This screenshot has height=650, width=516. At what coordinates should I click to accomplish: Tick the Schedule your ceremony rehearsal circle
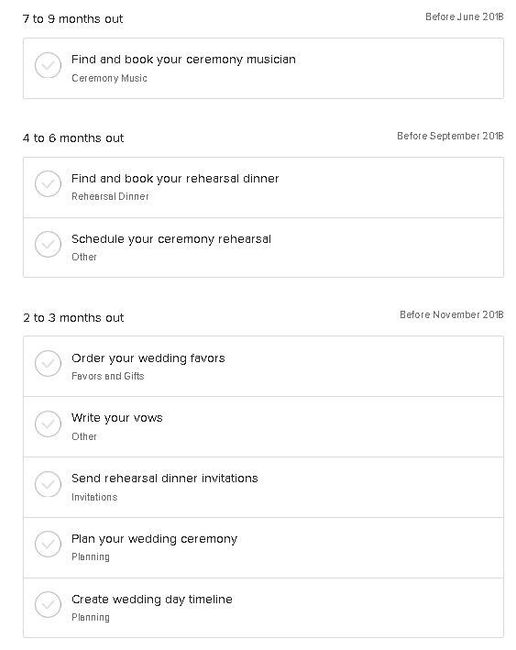(x=48, y=244)
